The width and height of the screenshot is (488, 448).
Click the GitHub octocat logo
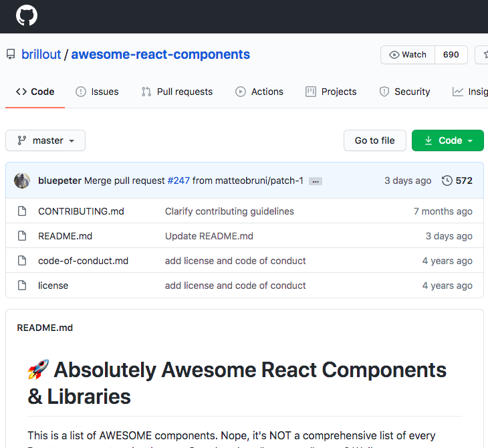point(27,15)
